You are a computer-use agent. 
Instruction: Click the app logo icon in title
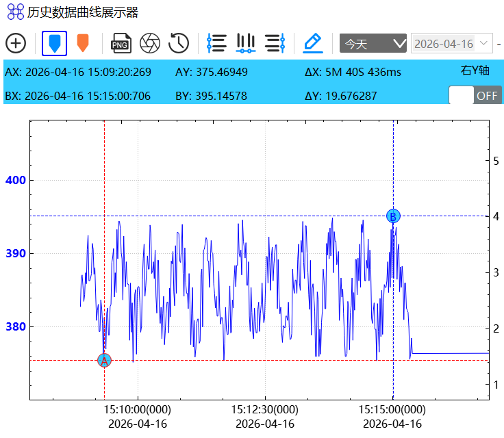click(16, 12)
